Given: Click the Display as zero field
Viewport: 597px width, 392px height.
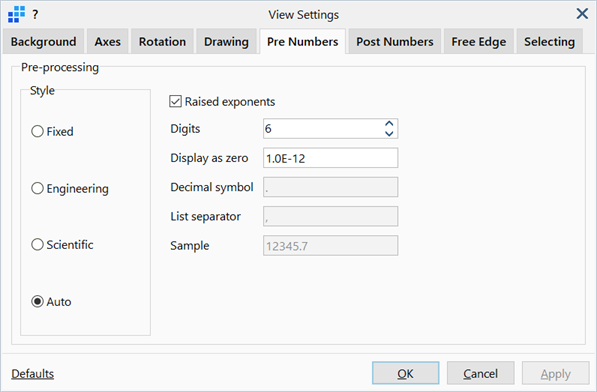Looking at the screenshot, I should coord(330,158).
